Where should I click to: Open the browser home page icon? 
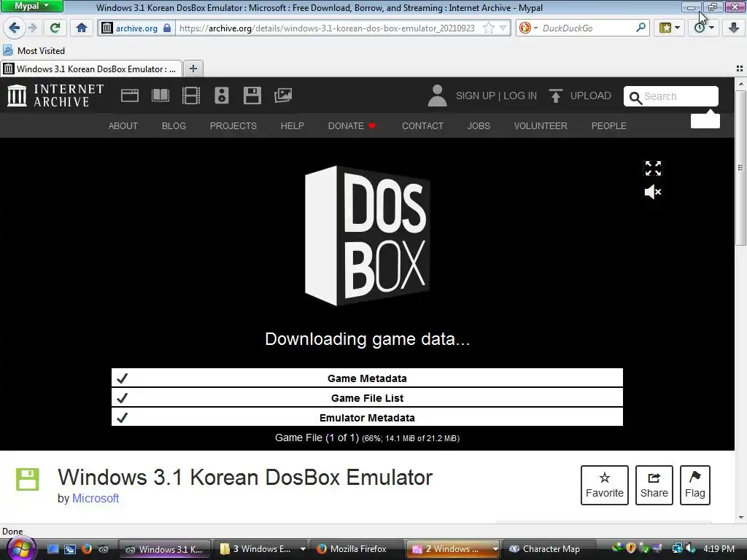[82, 28]
